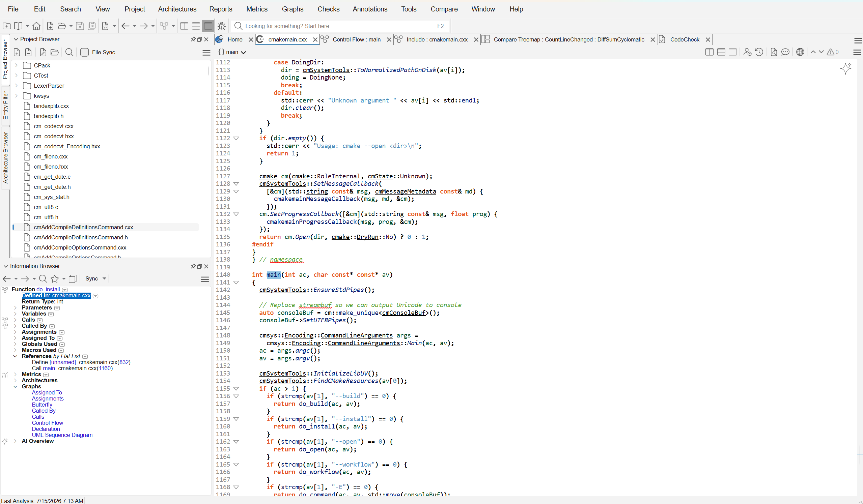Navigate forward with the main toolbar right arrow
Image resolution: width=863 pixels, height=504 pixels.
tap(144, 26)
